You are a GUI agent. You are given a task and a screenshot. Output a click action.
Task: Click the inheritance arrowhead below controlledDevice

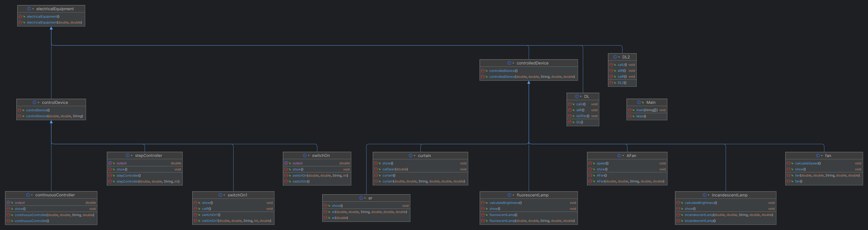tap(529, 83)
